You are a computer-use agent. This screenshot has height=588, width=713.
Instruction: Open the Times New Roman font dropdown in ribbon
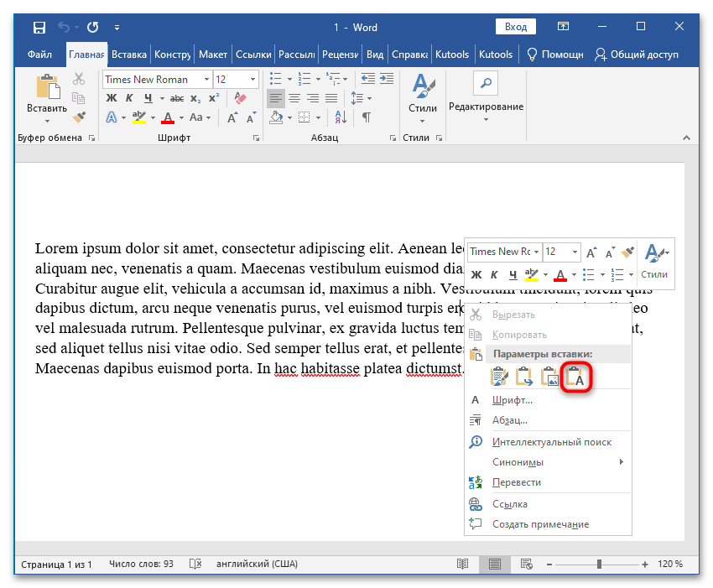(206, 80)
